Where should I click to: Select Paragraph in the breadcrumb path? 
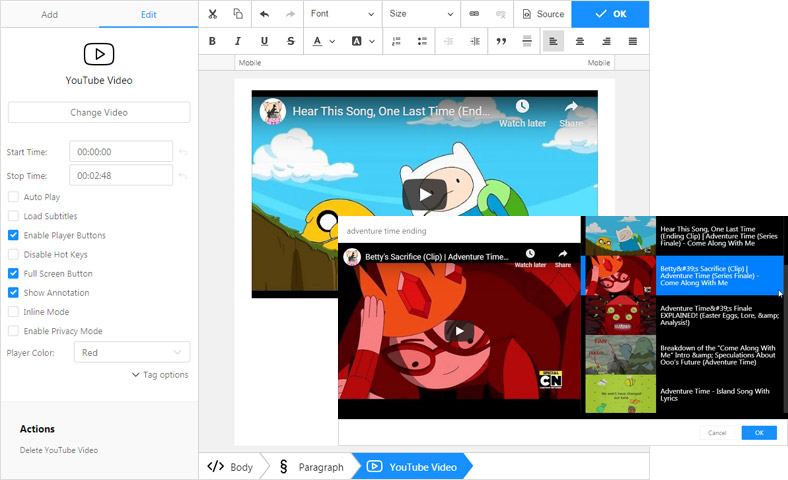point(312,467)
